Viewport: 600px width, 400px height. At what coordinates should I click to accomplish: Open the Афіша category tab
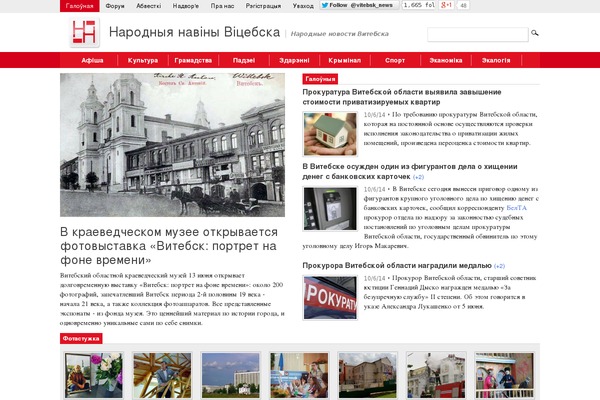[x=92, y=60]
